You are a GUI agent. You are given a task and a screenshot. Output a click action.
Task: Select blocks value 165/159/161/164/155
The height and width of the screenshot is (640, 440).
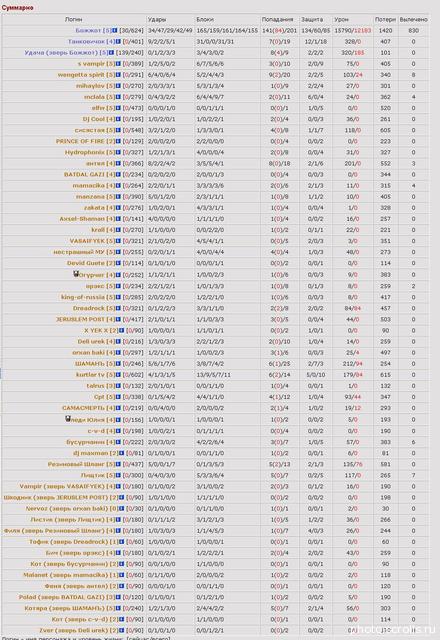(x=227, y=31)
